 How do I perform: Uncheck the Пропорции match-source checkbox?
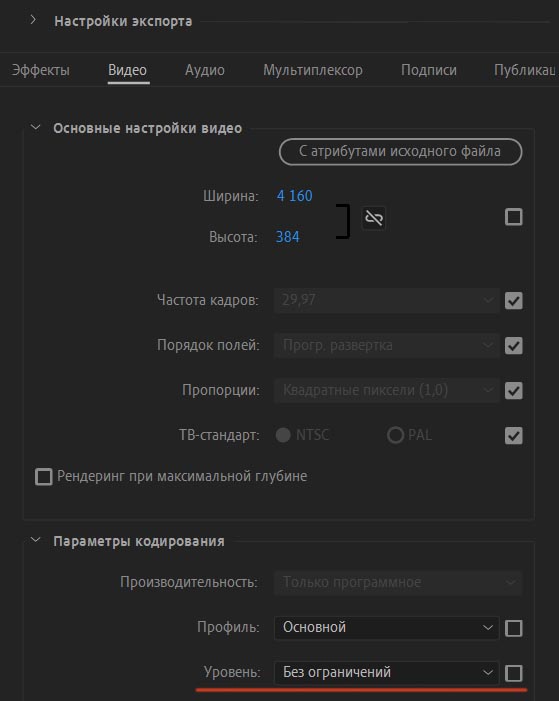[x=513, y=391]
